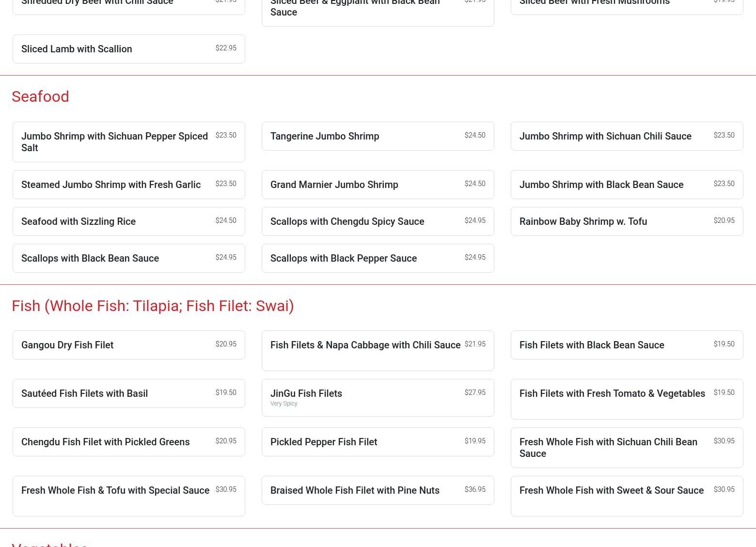756x547 pixels.
Task: Open Gangou Dry Fish Filet item
Action: click(x=128, y=345)
